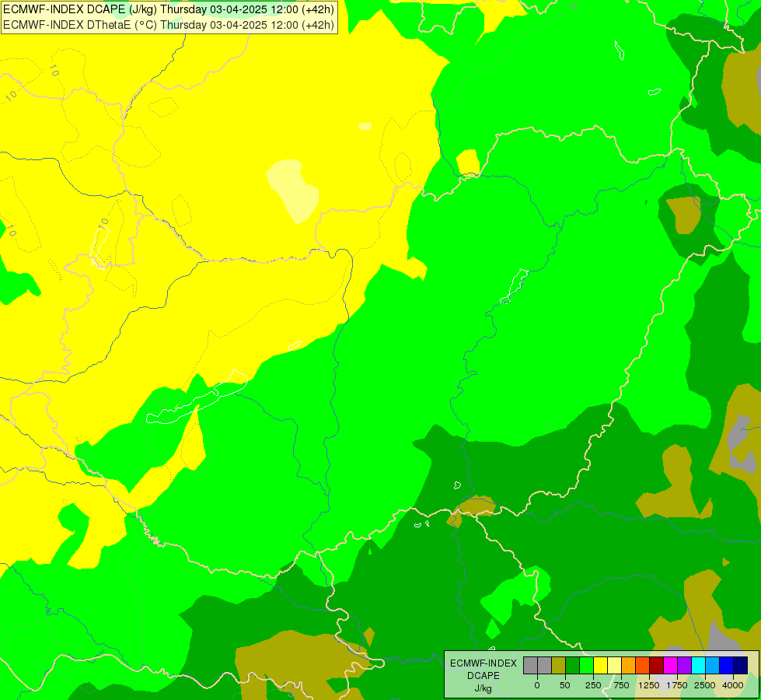Click the legend value 1250
This screenshot has width=761, height=700.
pos(649,685)
